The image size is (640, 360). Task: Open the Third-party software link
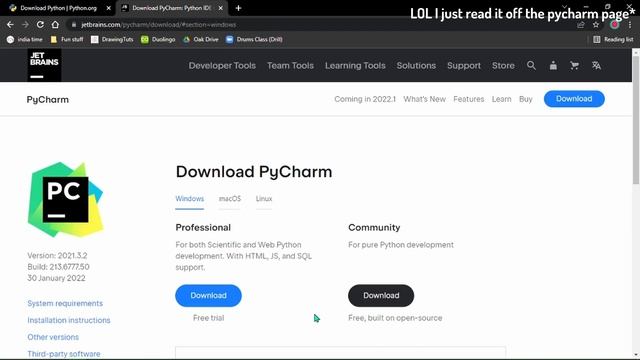point(64,354)
